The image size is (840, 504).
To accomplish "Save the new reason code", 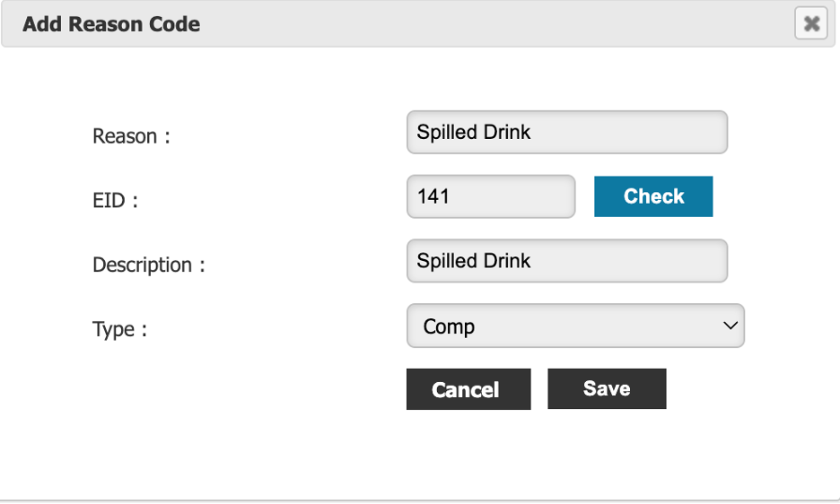I will [607, 389].
